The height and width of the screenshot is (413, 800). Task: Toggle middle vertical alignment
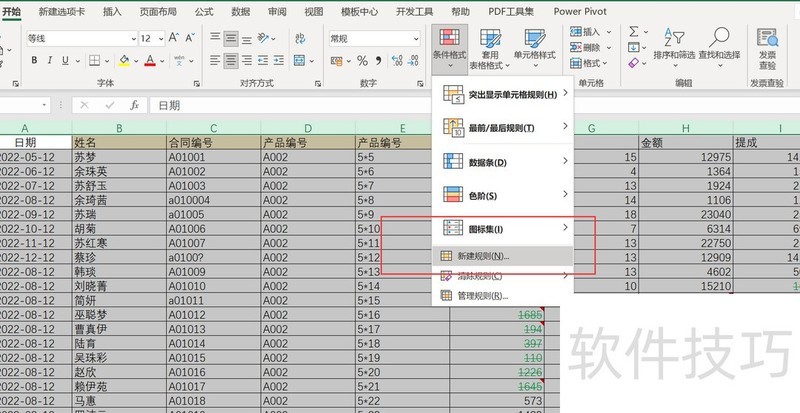(231, 39)
